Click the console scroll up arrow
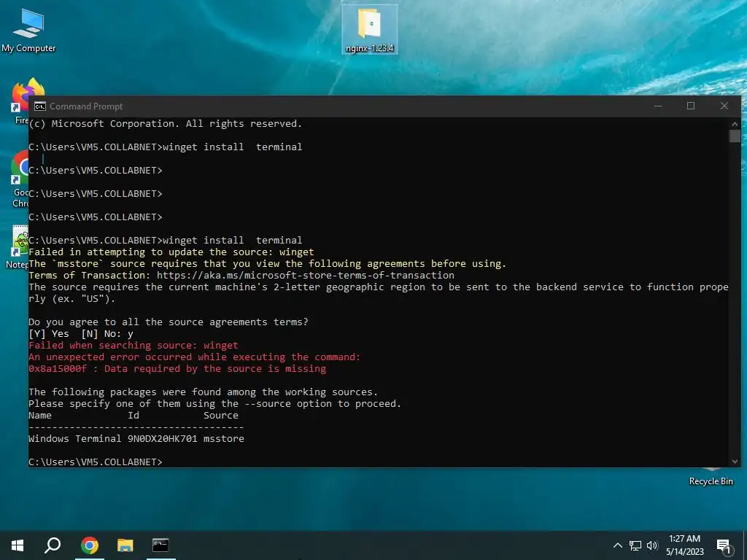The image size is (747, 560). [x=735, y=124]
